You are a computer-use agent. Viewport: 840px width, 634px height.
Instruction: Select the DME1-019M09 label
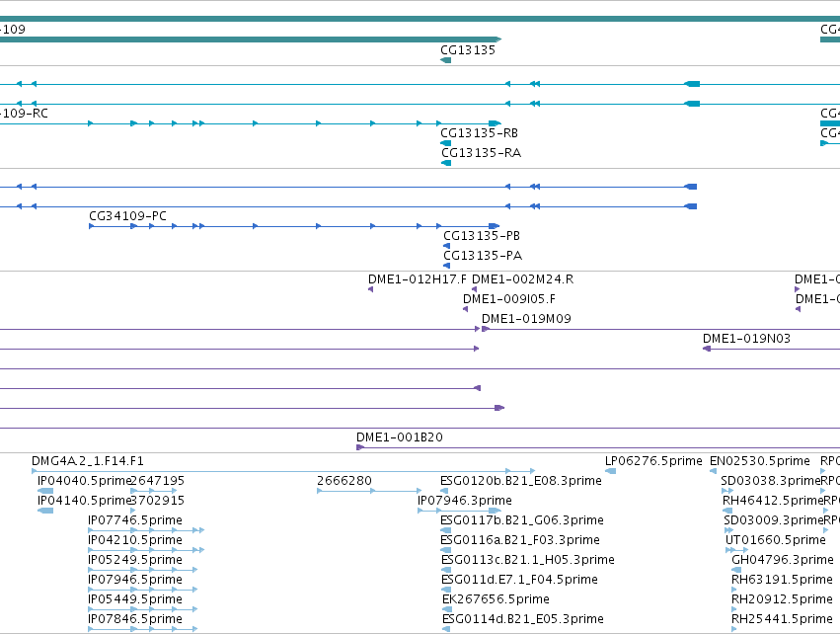[x=527, y=319]
